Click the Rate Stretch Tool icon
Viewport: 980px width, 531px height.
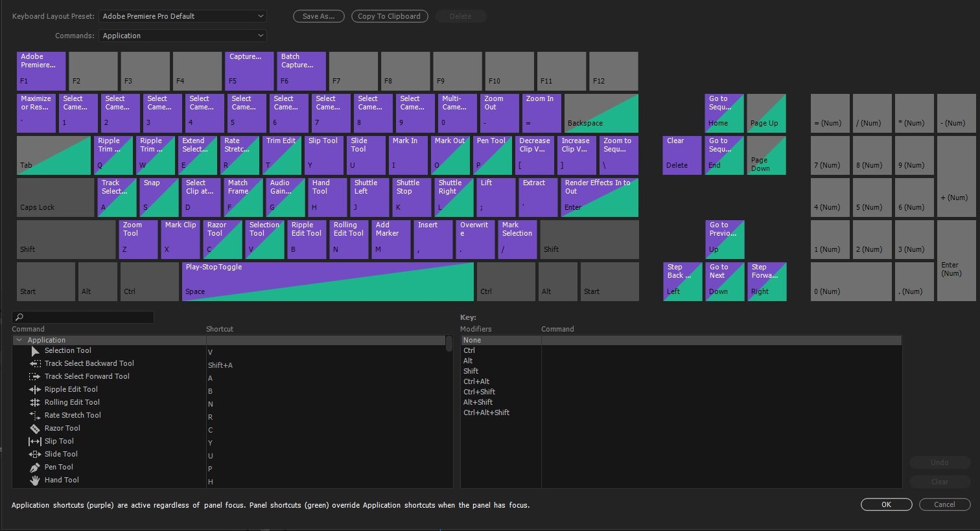[x=35, y=415]
